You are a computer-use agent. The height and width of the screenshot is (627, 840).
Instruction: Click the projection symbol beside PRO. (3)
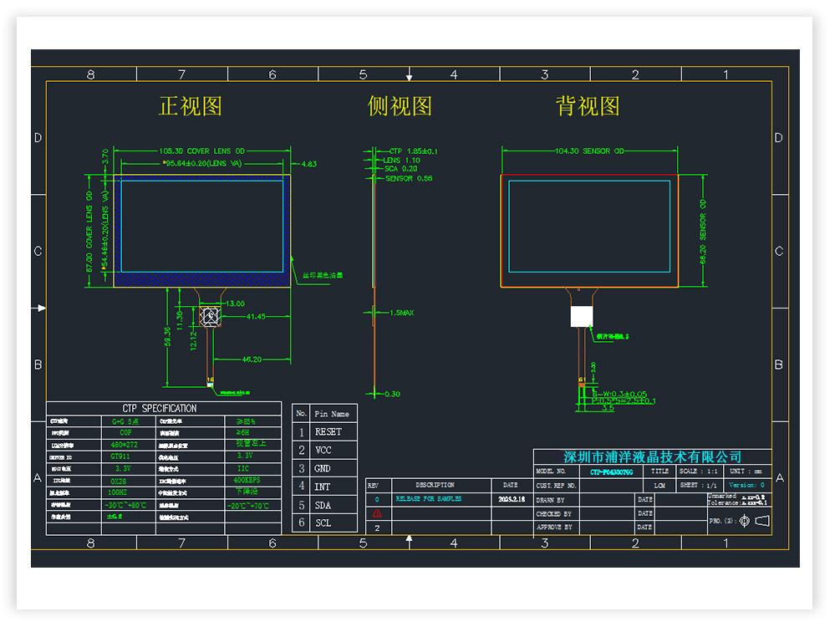pyautogui.click(x=755, y=521)
